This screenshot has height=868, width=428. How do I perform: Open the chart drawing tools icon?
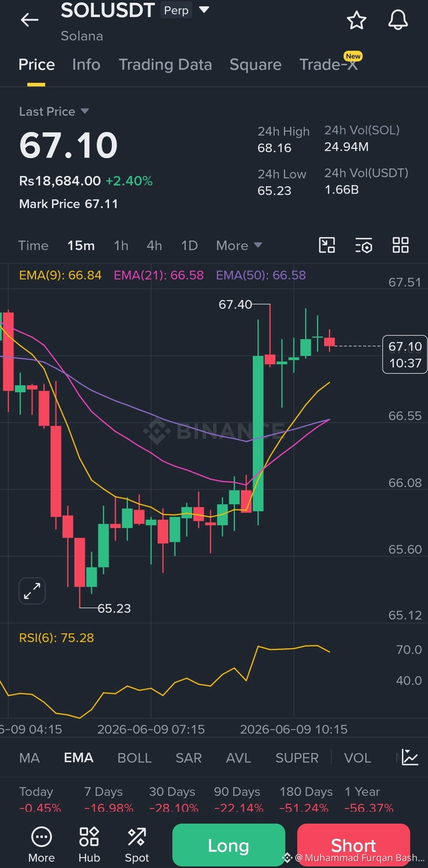[327, 245]
